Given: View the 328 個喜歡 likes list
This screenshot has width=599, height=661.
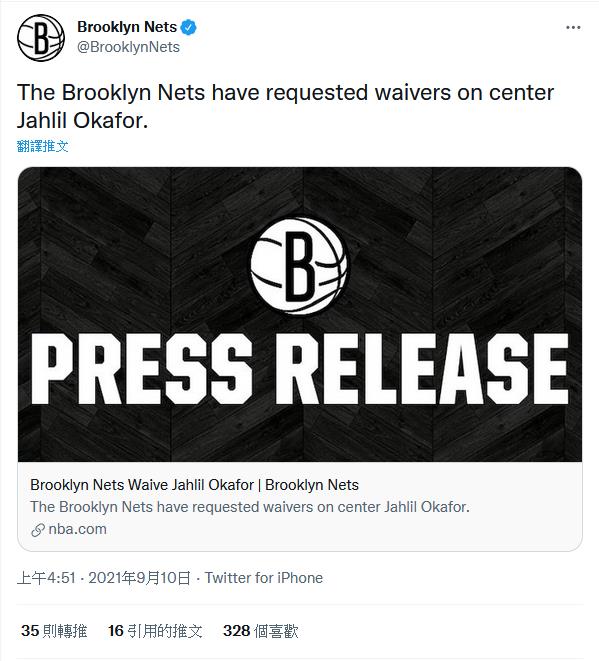Looking at the screenshot, I should point(261,631).
